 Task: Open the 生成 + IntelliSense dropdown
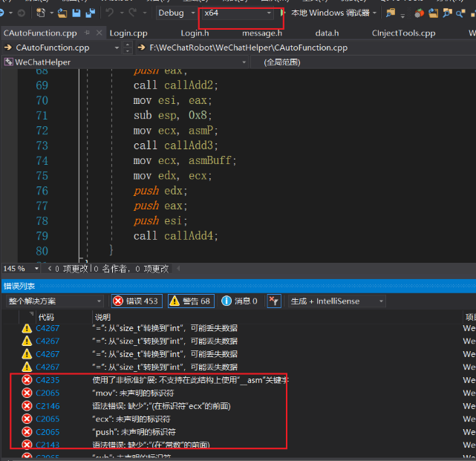click(x=337, y=301)
